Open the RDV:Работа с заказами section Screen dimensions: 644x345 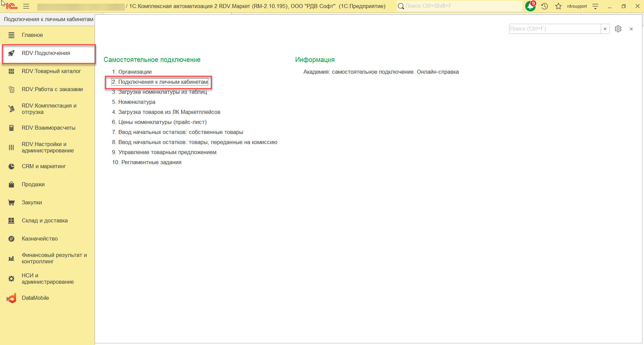point(52,89)
